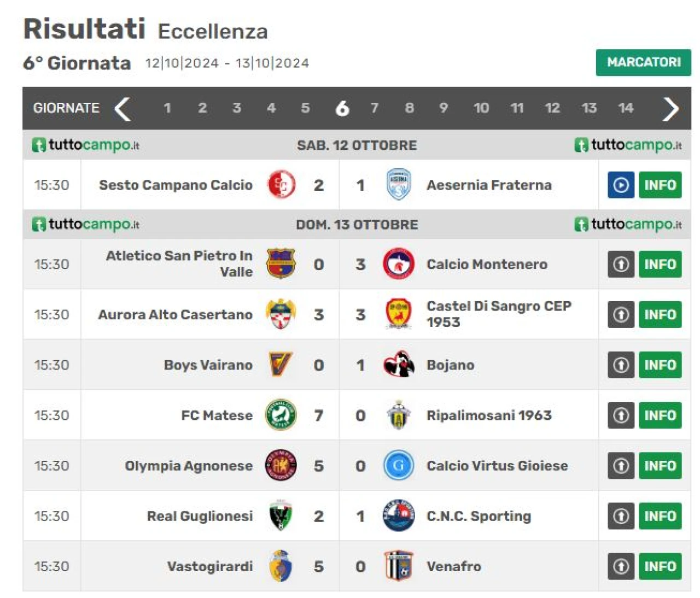Play video for Sesto Campano Calcio match
700x598 pixels.
621,185
